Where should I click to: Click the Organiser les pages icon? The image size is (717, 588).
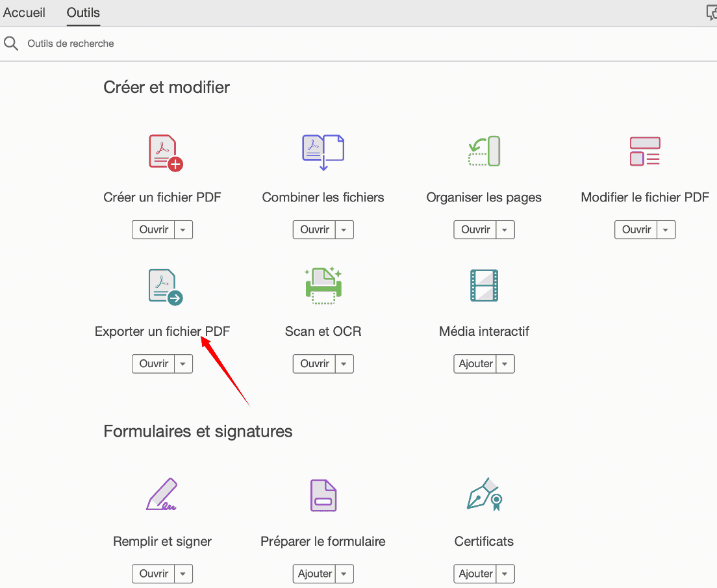(484, 151)
